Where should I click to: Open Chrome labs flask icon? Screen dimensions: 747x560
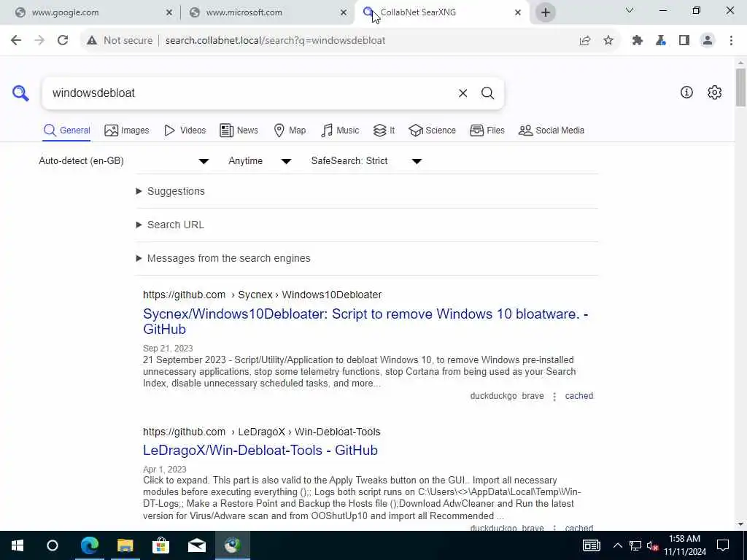point(661,41)
